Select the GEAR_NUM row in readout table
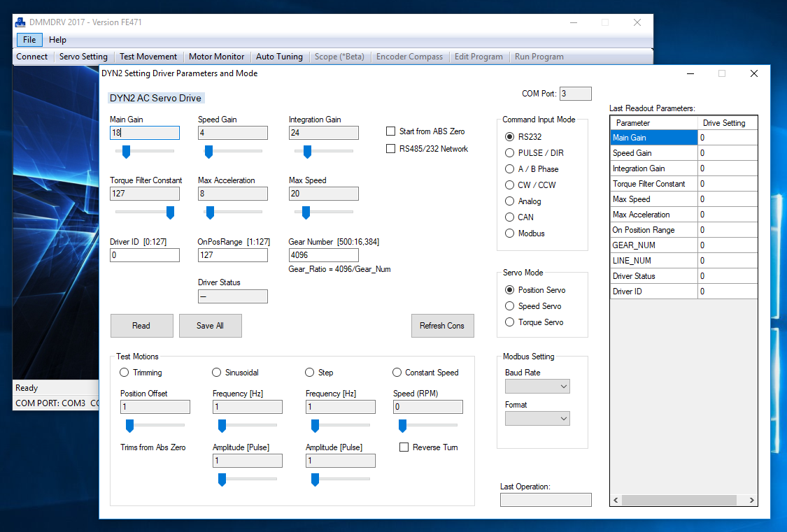 click(683, 245)
